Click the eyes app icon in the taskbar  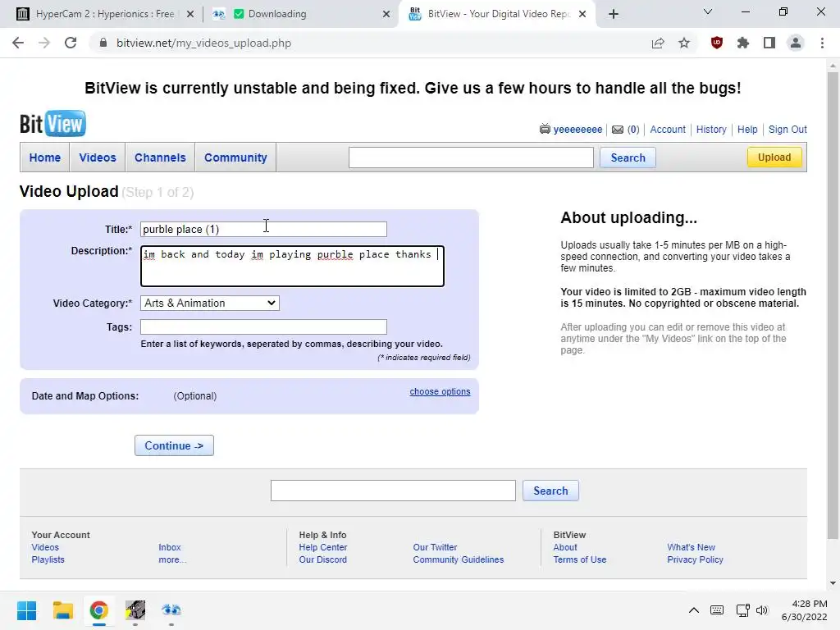coord(171,610)
